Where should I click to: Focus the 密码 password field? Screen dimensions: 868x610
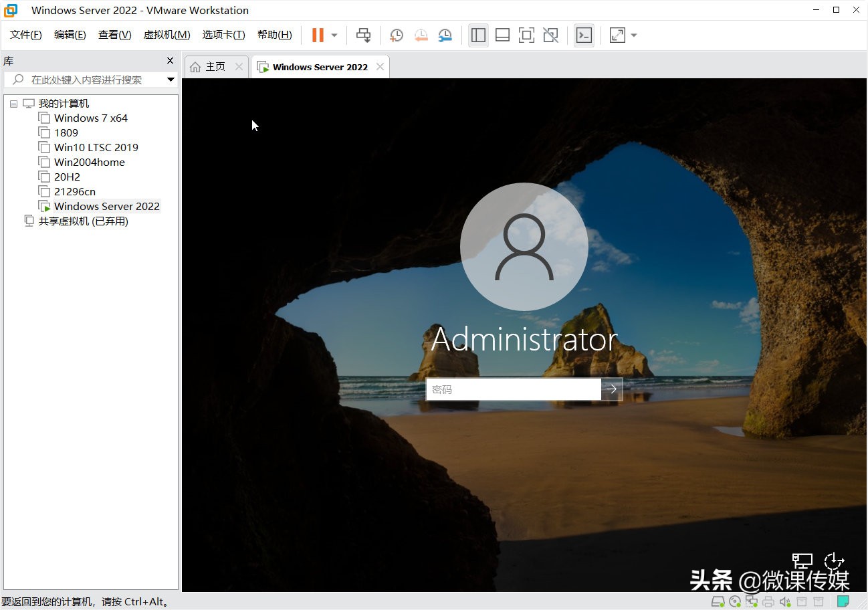[514, 389]
